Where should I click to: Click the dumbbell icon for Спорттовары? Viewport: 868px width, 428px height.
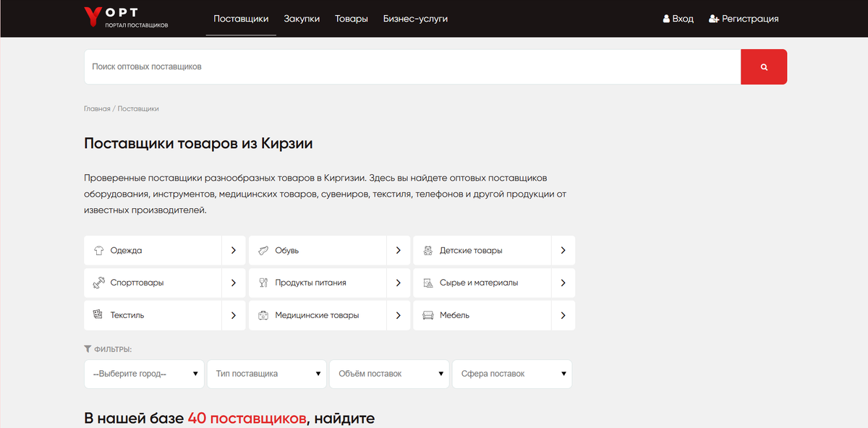pos(98,283)
